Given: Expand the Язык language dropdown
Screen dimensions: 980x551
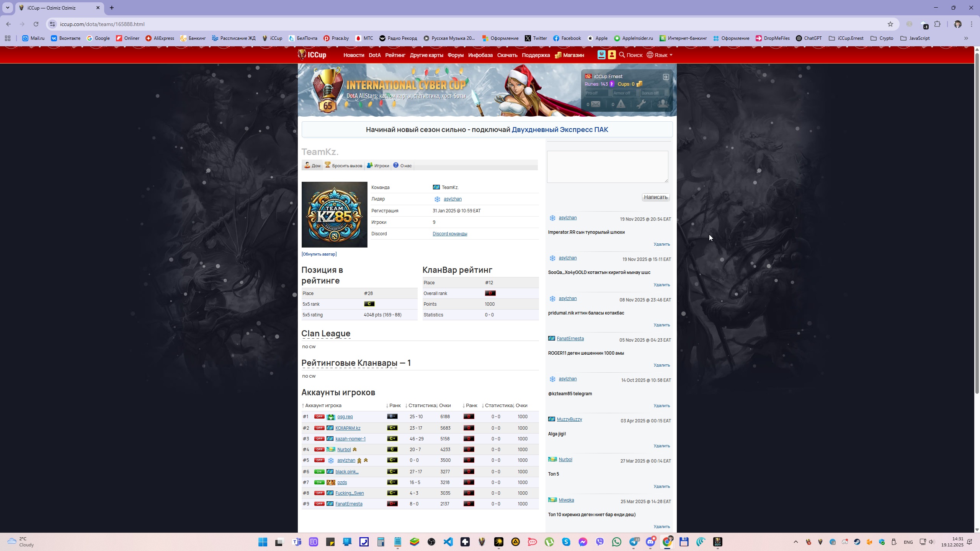Looking at the screenshot, I should pyautogui.click(x=660, y=55).
